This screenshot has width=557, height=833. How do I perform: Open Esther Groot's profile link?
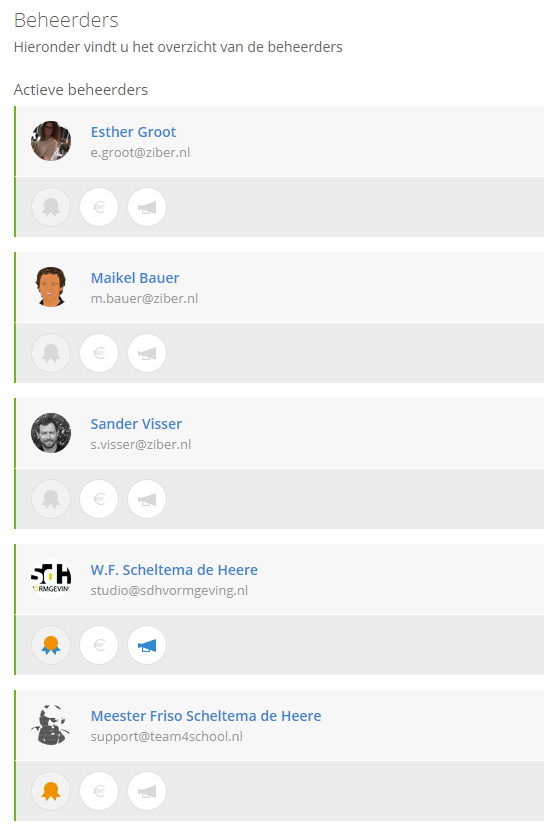coord(133,132)
